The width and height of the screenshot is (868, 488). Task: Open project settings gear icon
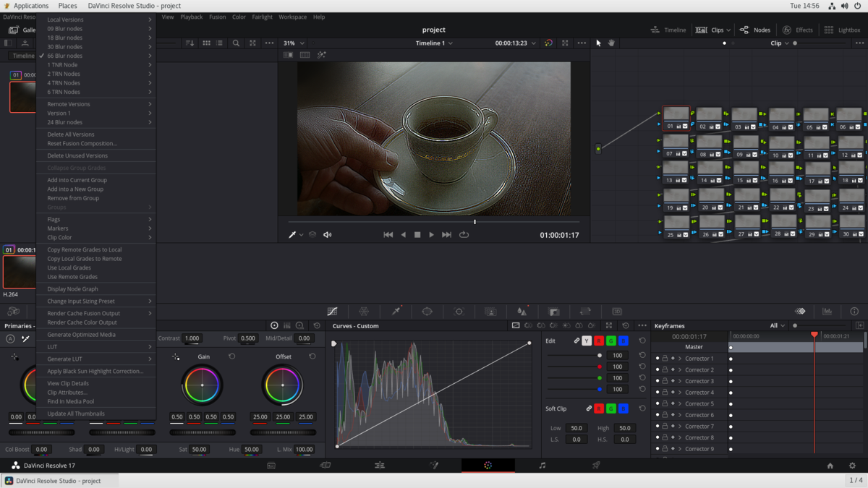point(852,466)
